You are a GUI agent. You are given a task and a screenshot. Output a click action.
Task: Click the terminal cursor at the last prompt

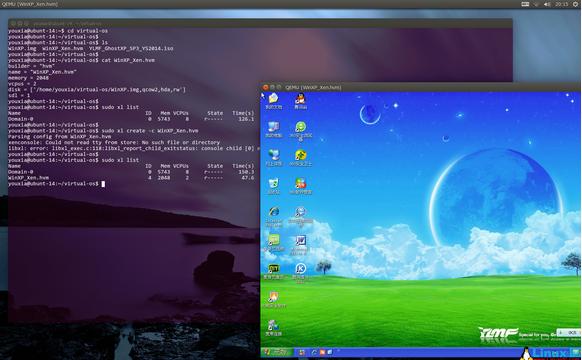(103, 184)
